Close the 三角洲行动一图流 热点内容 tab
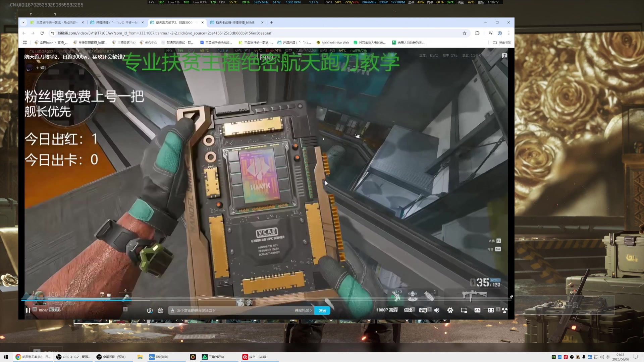The height and width of the screenshot is (362, 644). pyautogui.click(x=83, y=22)
